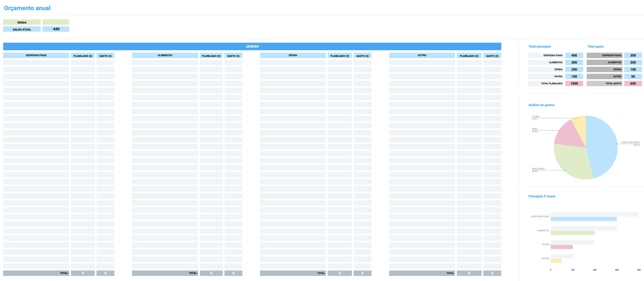Select planned DESPESAS FIXAS value 400

(x=574, y=55)
